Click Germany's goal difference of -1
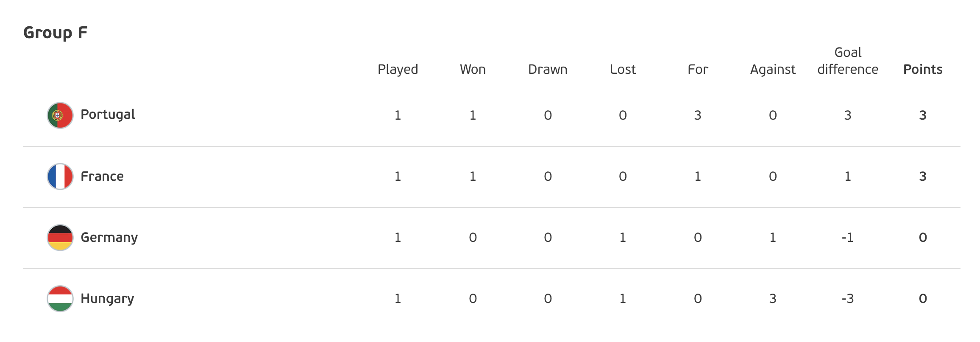This screenshot has height=342, width=980. click(x=848, y=238)
